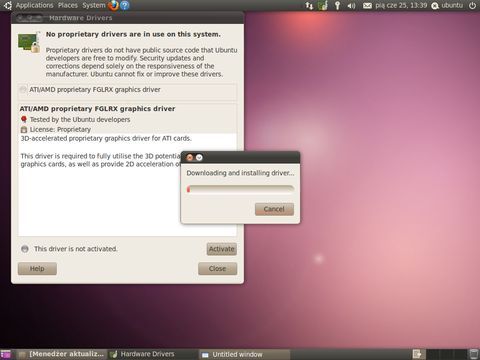Click 'This driver is not activated.' text
The width and height of the screenshot is (480, 360).
76,249
